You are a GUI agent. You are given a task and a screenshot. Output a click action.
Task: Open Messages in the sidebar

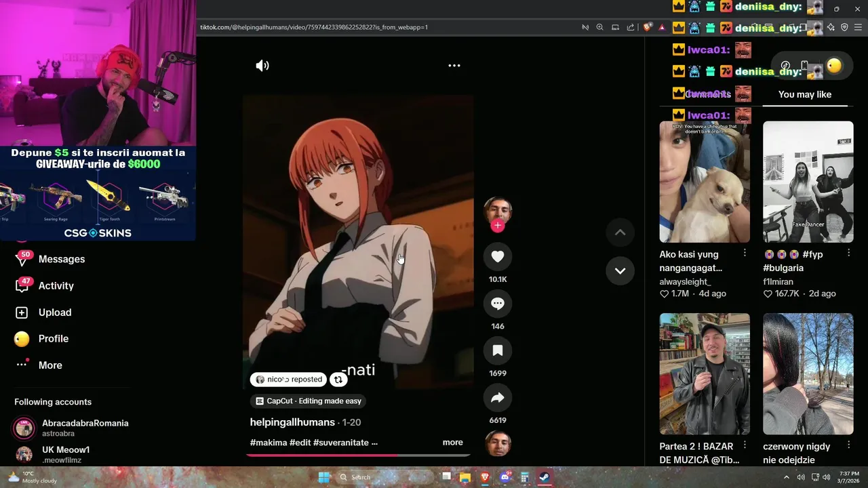click(62, 259)
